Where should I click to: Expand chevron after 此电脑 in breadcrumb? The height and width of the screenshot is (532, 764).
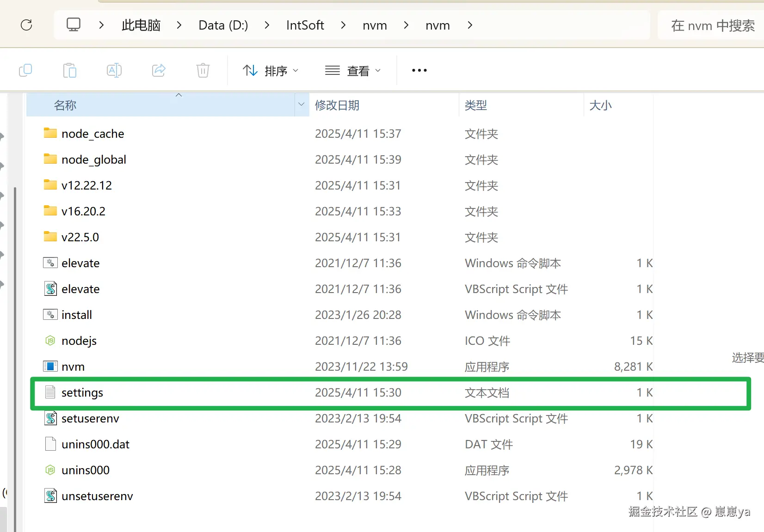179,25
